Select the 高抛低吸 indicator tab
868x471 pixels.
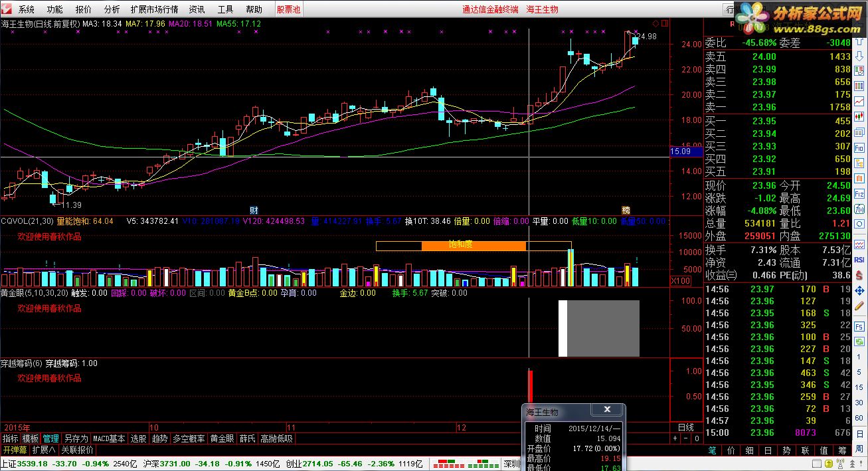[276, 438]
